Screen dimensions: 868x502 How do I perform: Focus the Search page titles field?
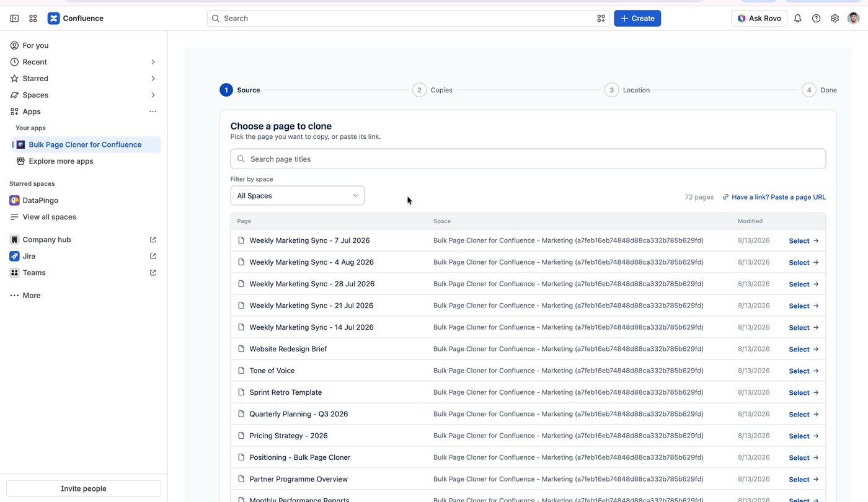pyautogui.click(x=528, y=159)
